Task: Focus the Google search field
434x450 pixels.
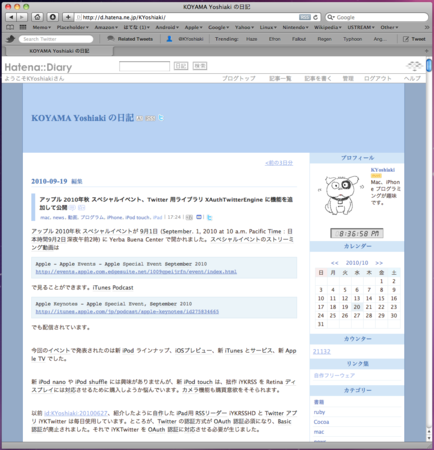Action: coord(377,17)
